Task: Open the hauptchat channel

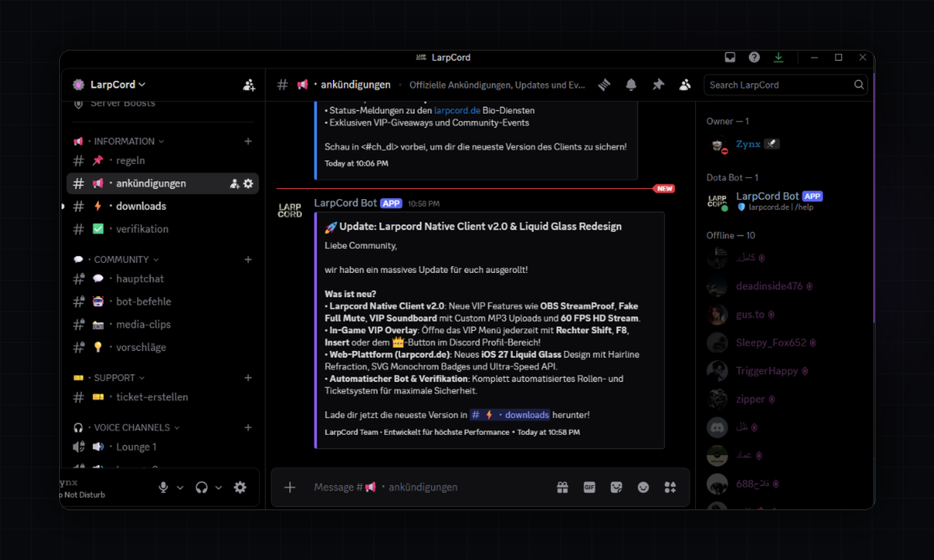Action: tap(163, 278)
